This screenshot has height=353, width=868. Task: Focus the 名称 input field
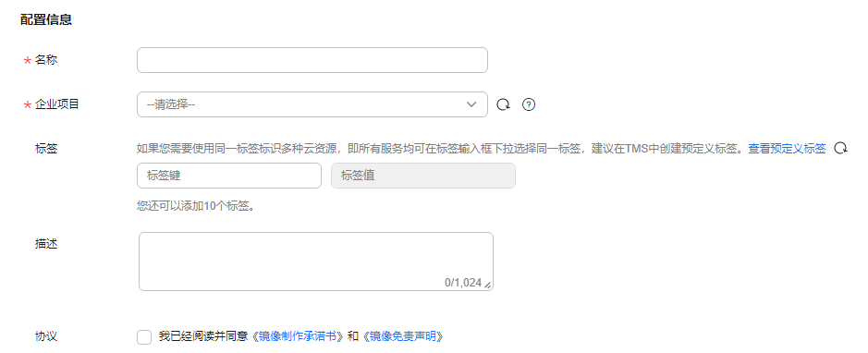click(312, 60)
